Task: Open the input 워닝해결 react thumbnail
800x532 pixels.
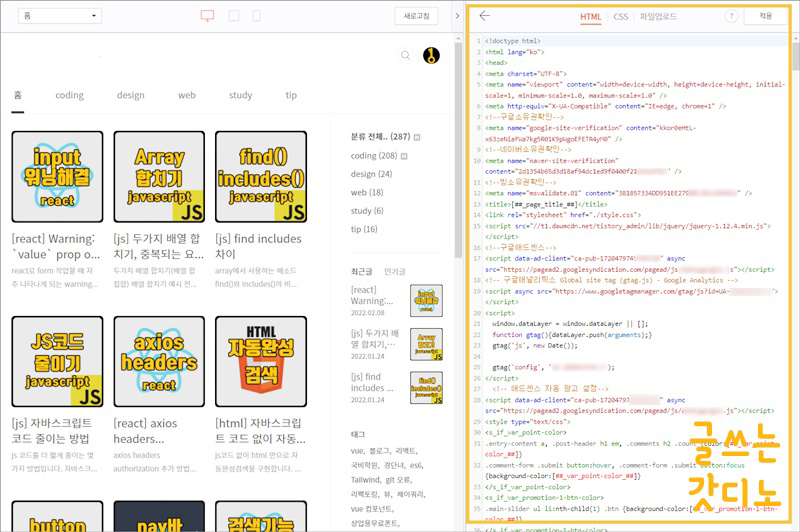Action: pos(57,176)
